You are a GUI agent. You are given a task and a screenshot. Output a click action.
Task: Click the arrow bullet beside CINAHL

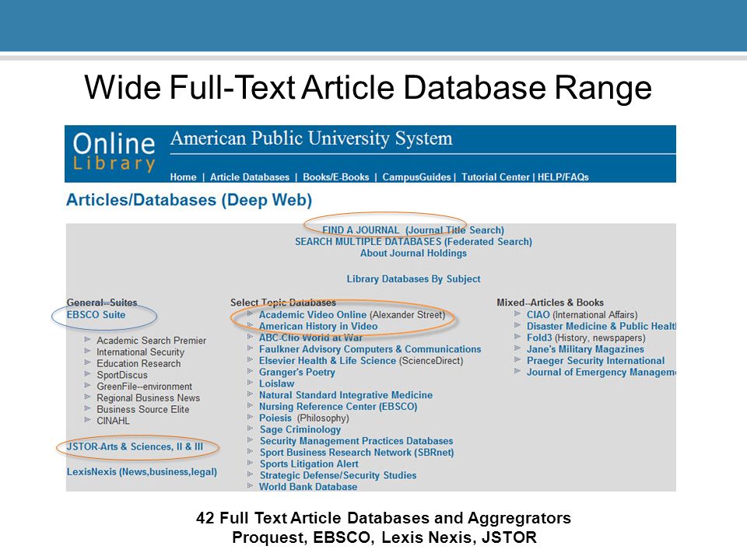(87, 420)
